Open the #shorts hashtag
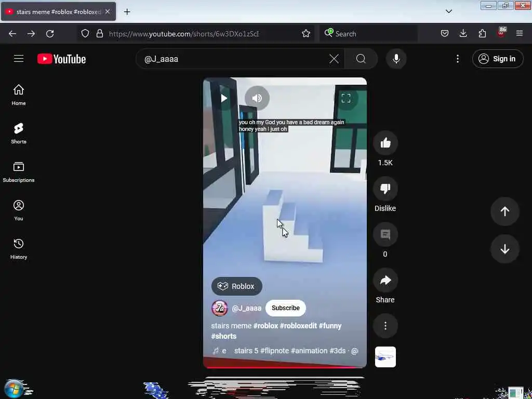This screenshot has height=399, width=532. point(223,336)
